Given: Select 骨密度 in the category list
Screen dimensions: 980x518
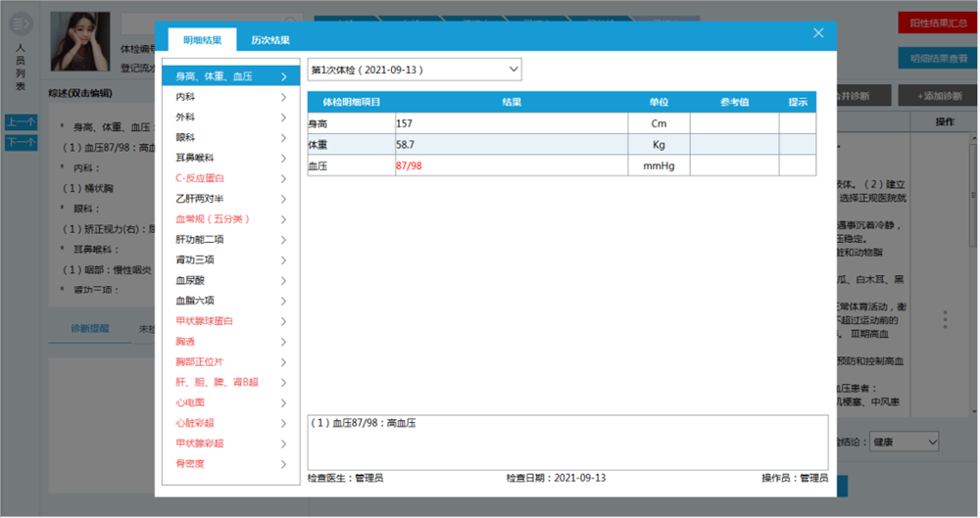Looking at the screenshot, I should 190,464.
